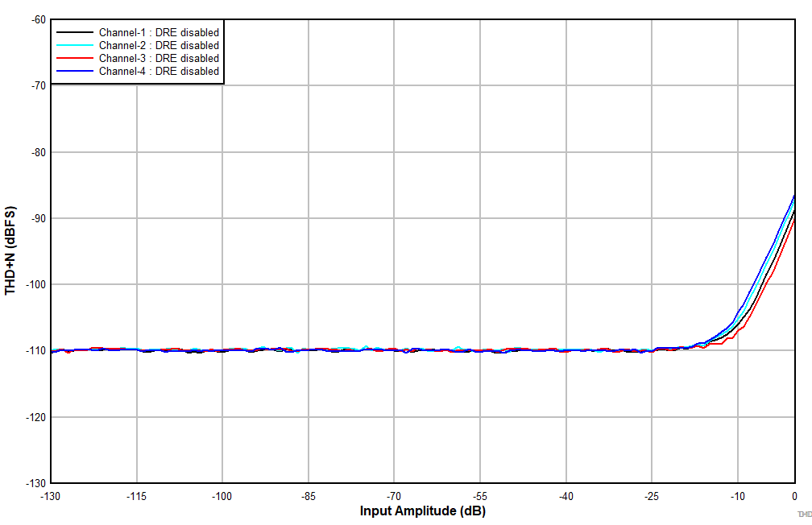
Task: Click the red line sample for Channel-3
Action: pyautogui.click(x=74, y=58)
